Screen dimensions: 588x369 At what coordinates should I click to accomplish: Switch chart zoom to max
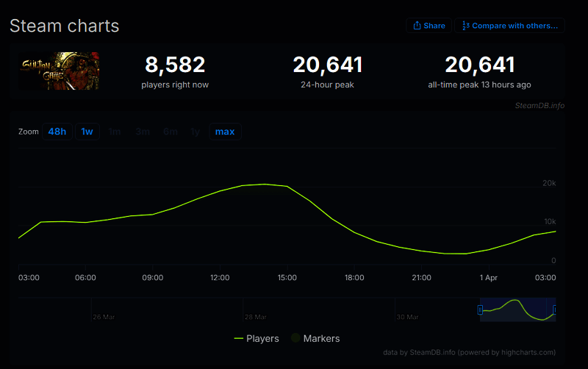[225, 132]
